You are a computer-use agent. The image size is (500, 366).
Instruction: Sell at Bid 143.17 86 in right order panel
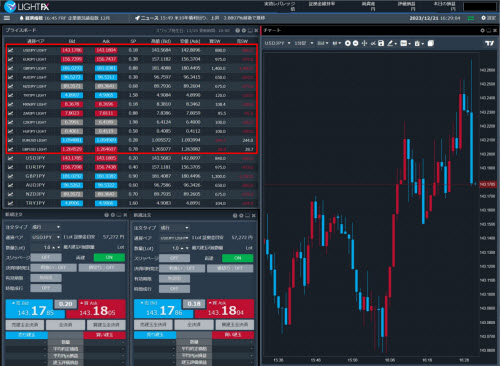point(164,309)
